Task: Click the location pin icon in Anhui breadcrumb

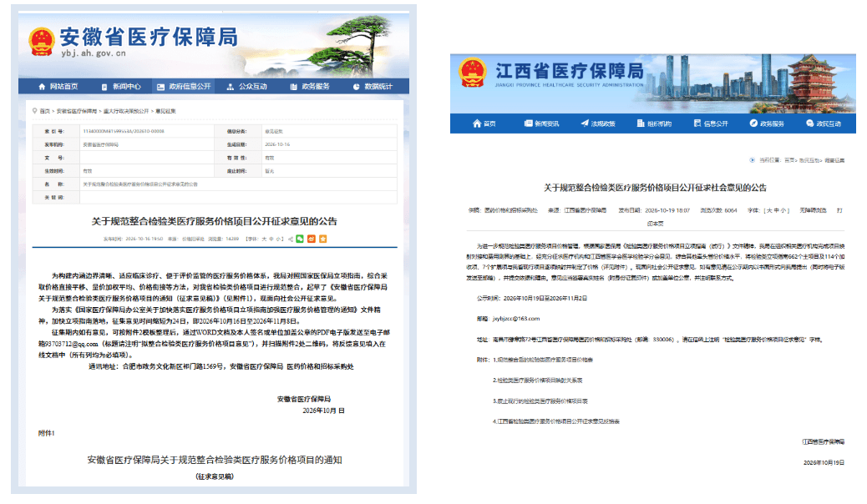Action: click(35, 111)
